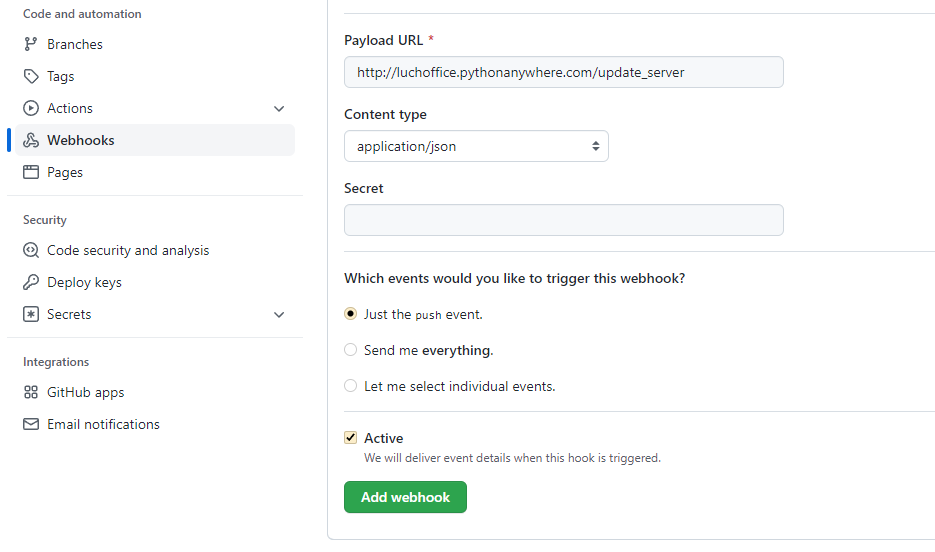The image size is (935, 552).
Task: Click the Actions play icon
Action: (x=30, y=108)
